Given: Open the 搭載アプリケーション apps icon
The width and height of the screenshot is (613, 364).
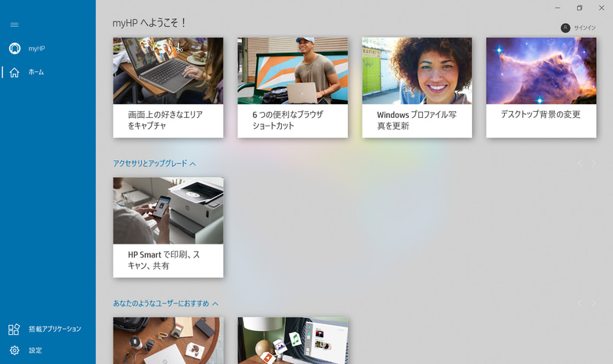Looking at the screenshot, I should click(x=14, y=330).
